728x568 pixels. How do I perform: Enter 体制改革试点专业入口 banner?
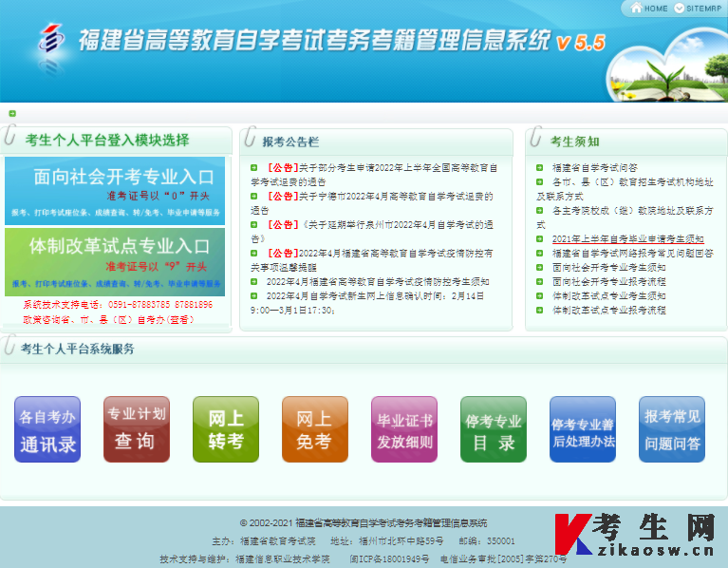tap(115, 262)
